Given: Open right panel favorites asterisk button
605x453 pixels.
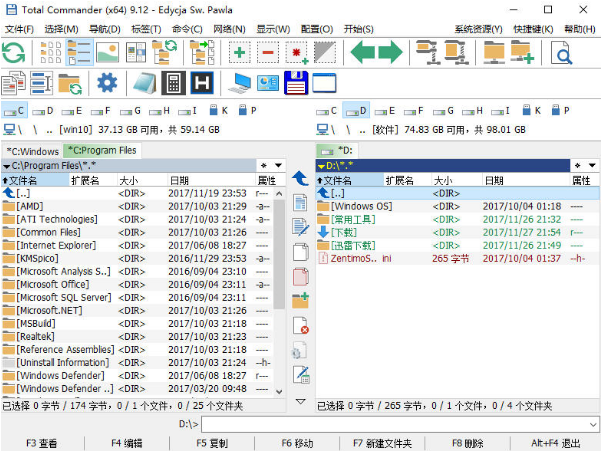Looking at the screenshot, I should click(x=578, y=166).
